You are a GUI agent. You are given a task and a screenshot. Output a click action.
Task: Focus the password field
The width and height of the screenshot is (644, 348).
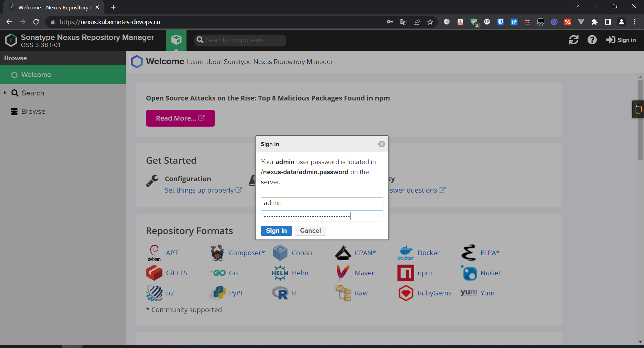point(322,216)
